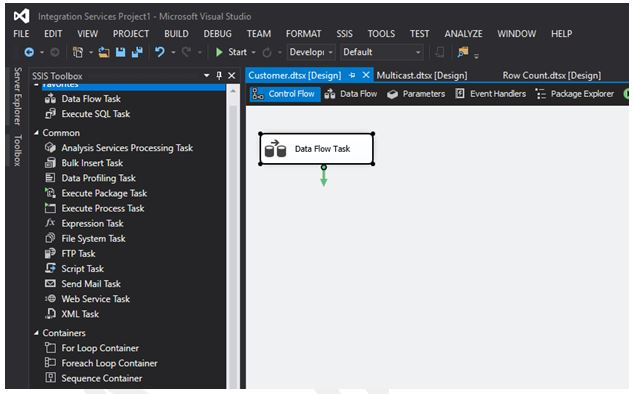This screenshot has height=394, width=634.
Task: Click the Bulk Insert Task icon
Action: tap(50, 163)
